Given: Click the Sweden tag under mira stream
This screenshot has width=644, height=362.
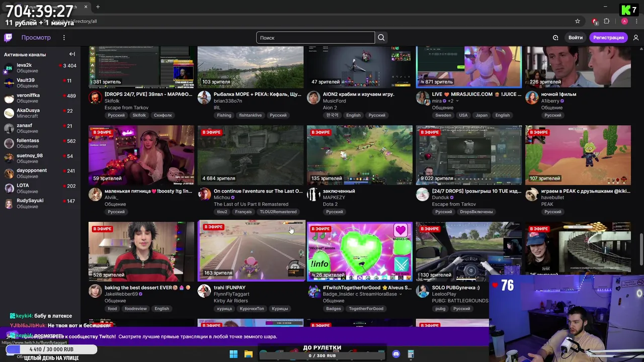Looking at the screenshot, I should tap(443, 115).
